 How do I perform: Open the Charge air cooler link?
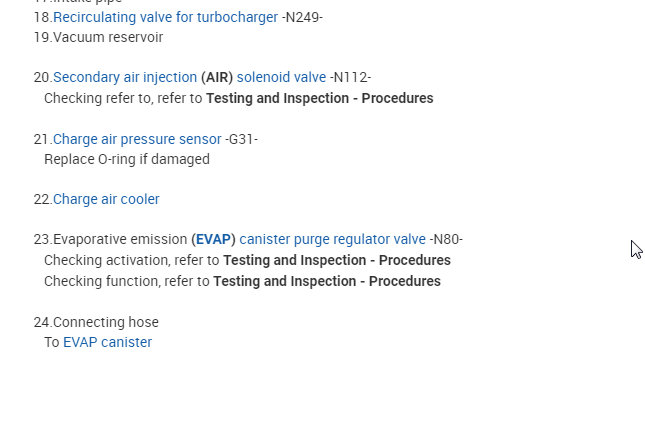[x=106, y=199]
